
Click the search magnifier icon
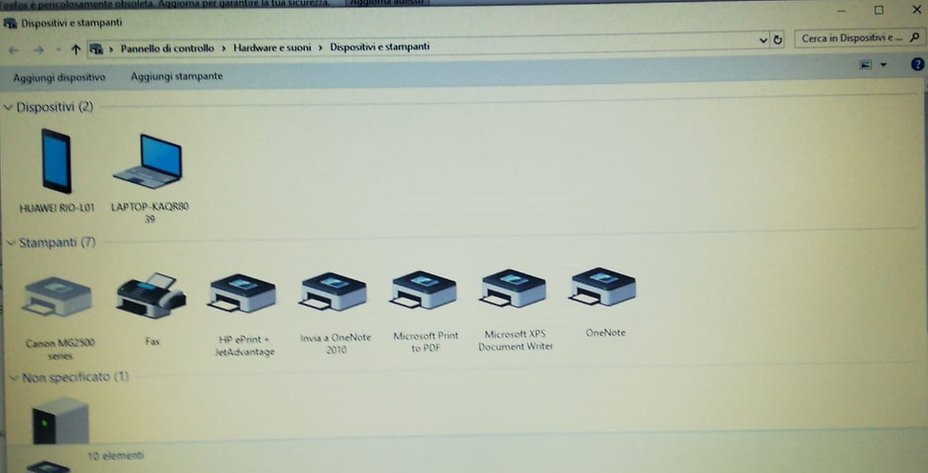pyautogui.click(x=915, y=37)
